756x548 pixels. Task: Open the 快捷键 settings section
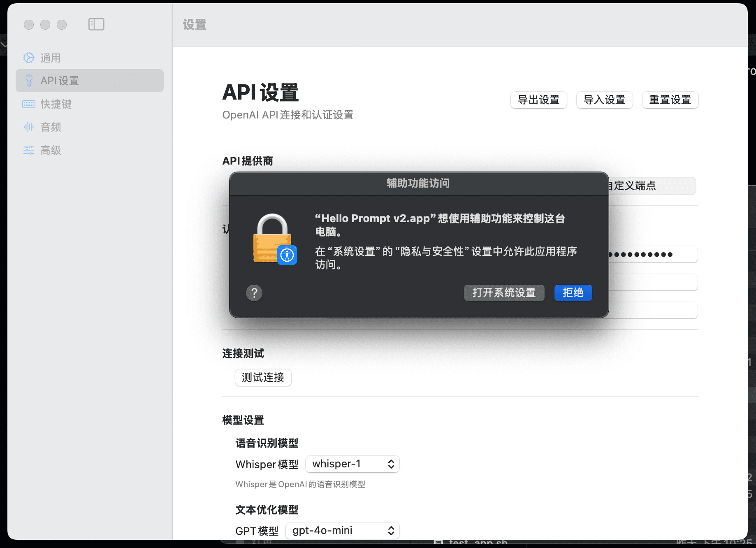(x=90, y=104)
